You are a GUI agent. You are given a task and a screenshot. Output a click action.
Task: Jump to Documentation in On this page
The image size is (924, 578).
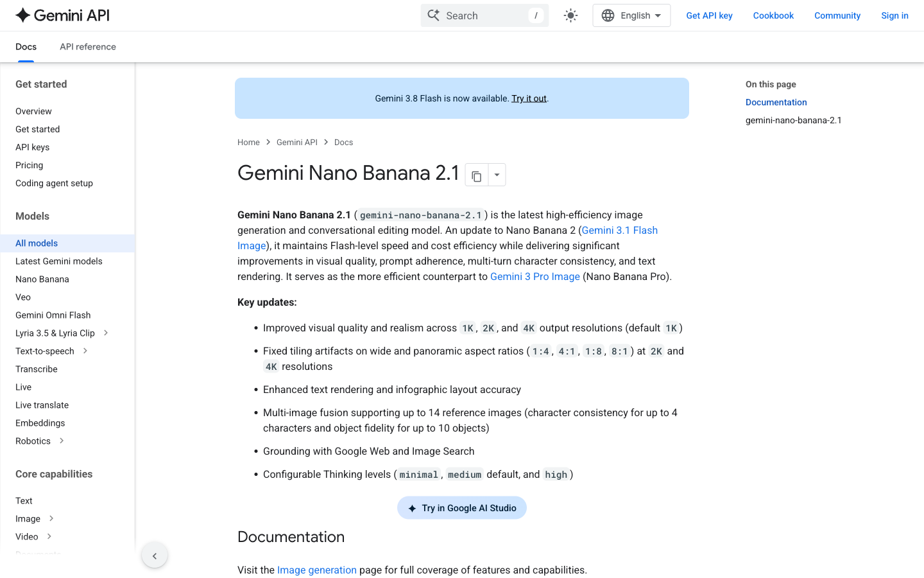click(776, 102)
